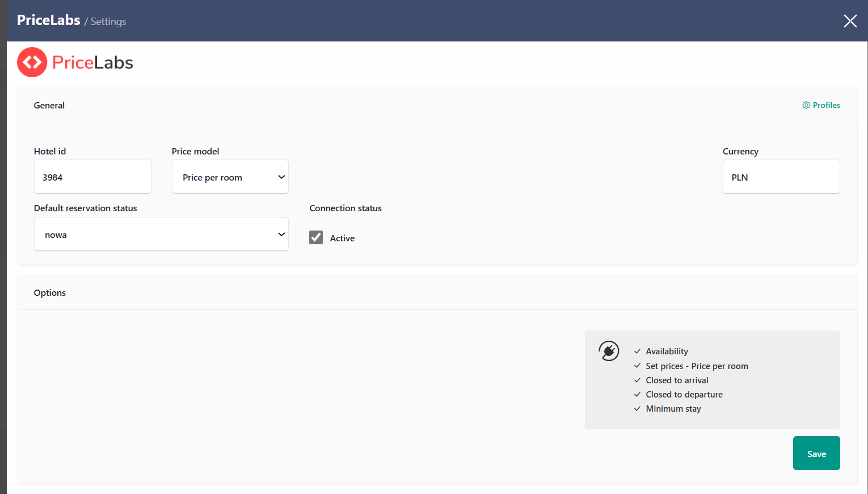
Task: Click the Default reservation status label
Action: pyautogui.click(x=85, y=208)
